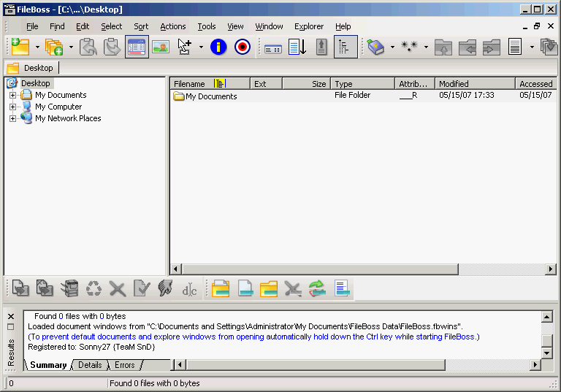
Task: Click the document checkmark icon
Action: (142, 288)
